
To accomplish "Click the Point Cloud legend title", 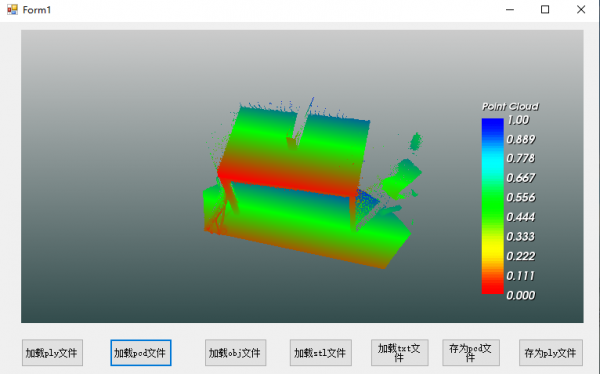I will [510, 106].
